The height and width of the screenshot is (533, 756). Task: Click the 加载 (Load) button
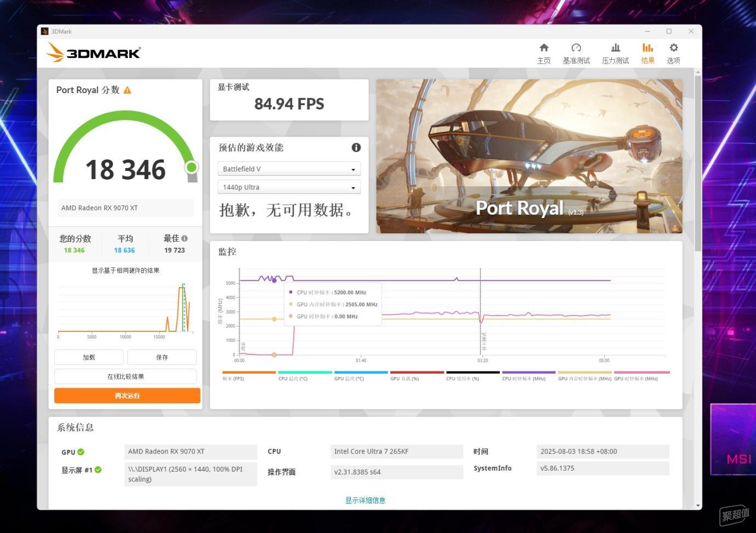(89, 357)
